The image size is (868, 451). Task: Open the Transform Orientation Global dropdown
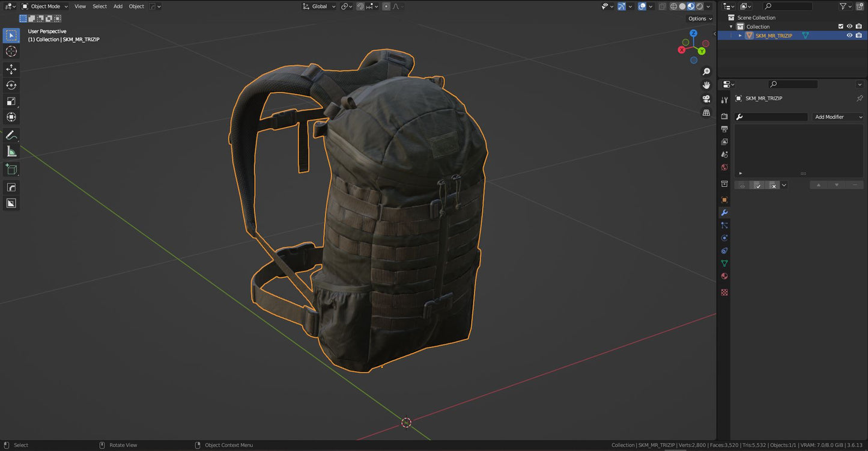click(319, 7)
